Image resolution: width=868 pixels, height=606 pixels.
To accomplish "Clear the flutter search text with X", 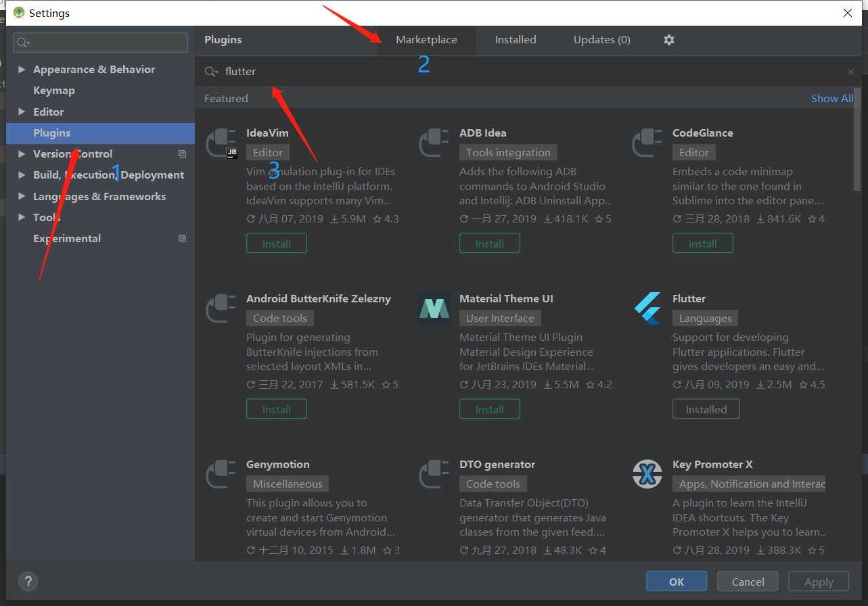I will (x=851, y=72).
